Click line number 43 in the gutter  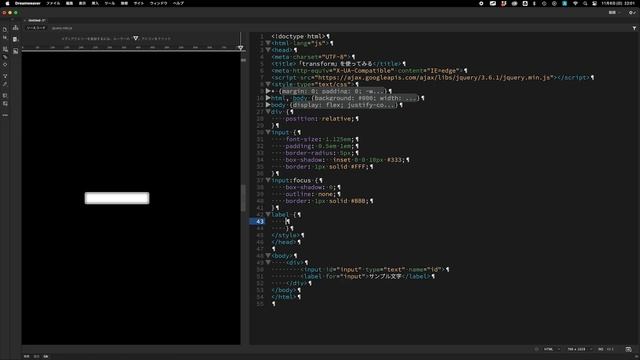pyautogui.click(x=260, y=221)
